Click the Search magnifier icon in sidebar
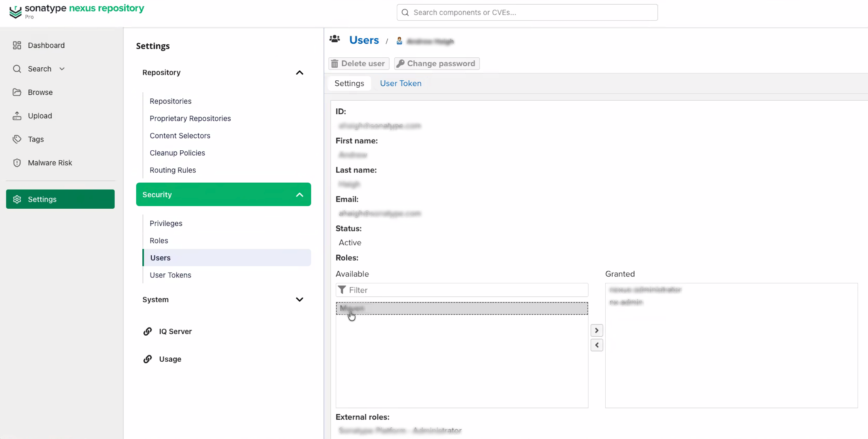 [17, 69]
